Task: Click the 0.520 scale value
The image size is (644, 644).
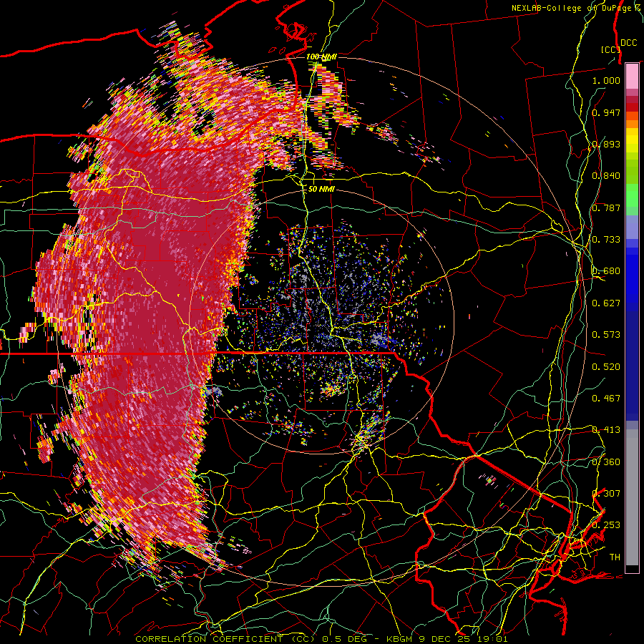Action: click(x=606, y=367)
